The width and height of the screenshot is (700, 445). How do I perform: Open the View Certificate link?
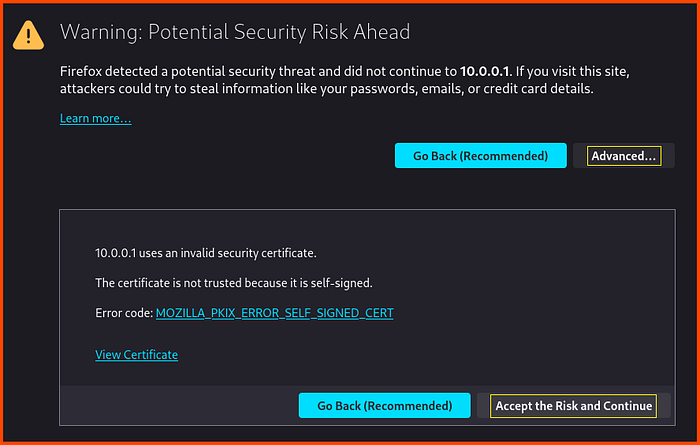[x=137, y=354]
